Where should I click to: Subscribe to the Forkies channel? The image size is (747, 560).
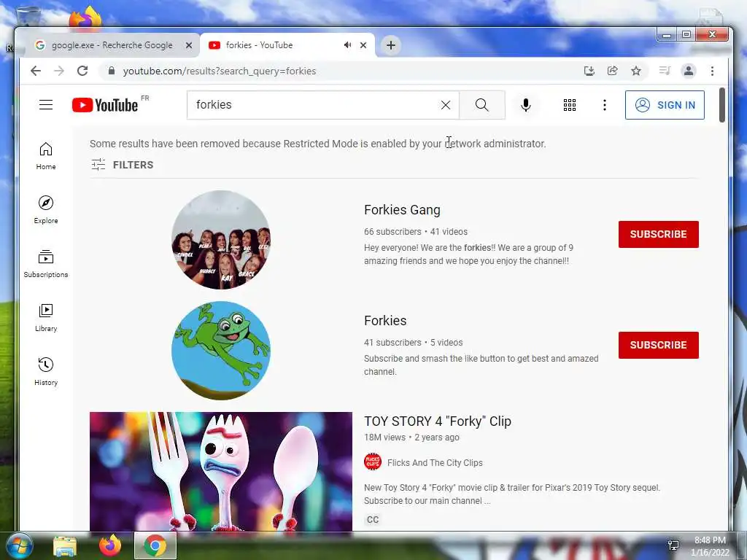[x=659, y=345]
